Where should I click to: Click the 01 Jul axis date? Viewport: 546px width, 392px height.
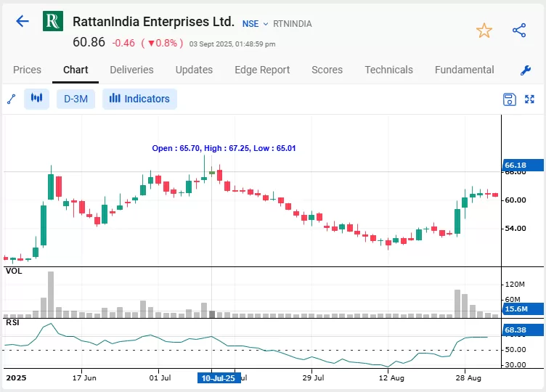click(160, 377)
